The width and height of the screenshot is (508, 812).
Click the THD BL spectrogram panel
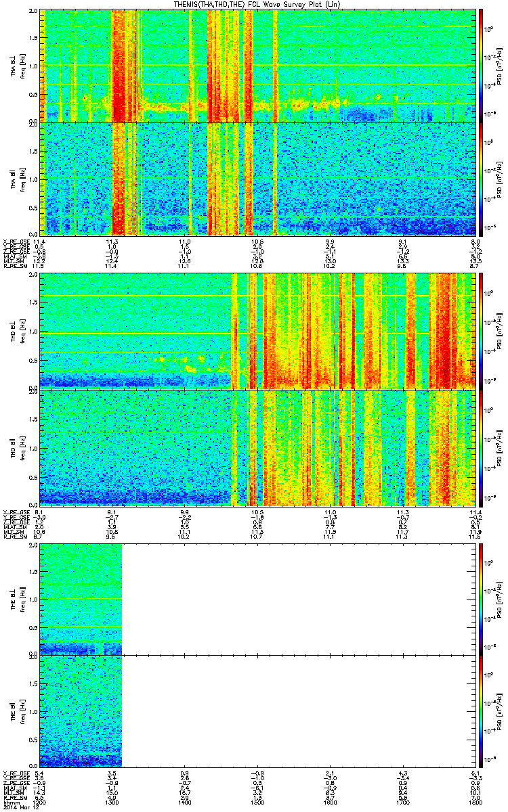point(257,331)
